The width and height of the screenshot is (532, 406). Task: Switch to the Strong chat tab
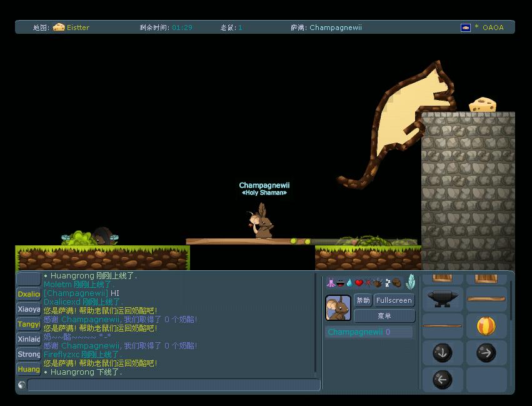click(x=29, y=354)
